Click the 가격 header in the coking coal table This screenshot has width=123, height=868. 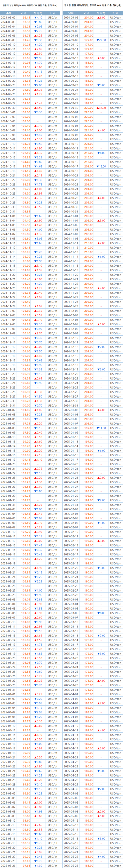(88, 13)
